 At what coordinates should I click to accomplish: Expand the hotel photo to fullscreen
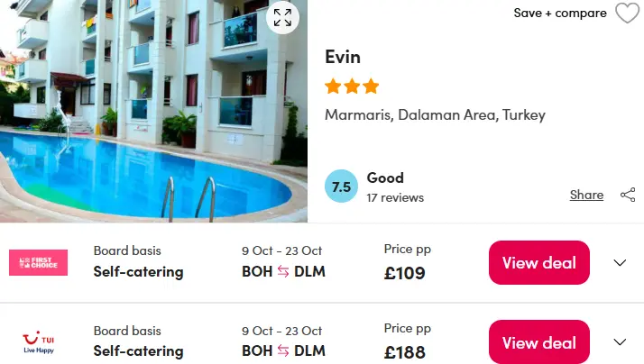click(x=282, y=18)
